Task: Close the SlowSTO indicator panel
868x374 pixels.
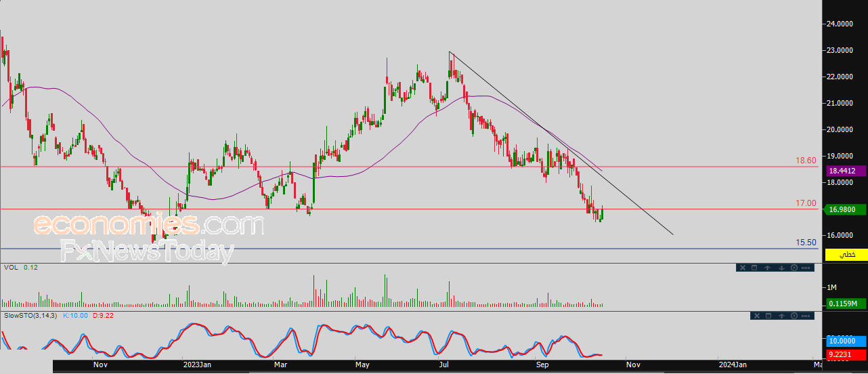Action: [757, 316]
